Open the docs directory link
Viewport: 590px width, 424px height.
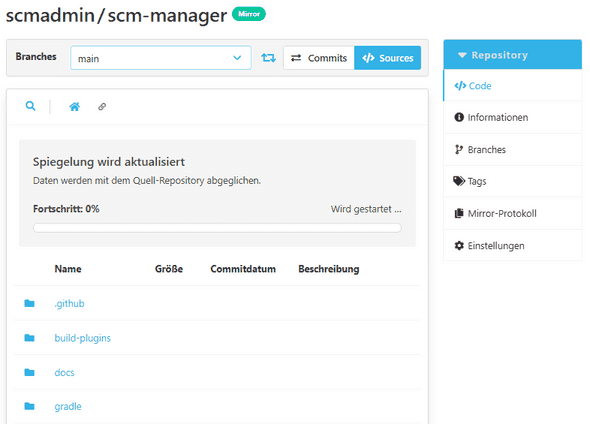pyautogui.click(x=64, y=372)
